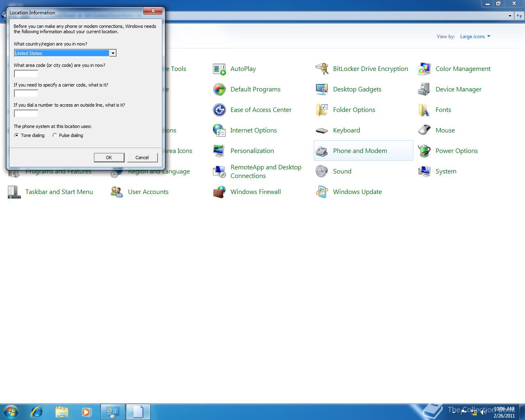Image resolution: width=525 pixels, height=420 pixels.
Task: Click the Windows Update icon
Action: pyautogui.click(x=322, y=192)
